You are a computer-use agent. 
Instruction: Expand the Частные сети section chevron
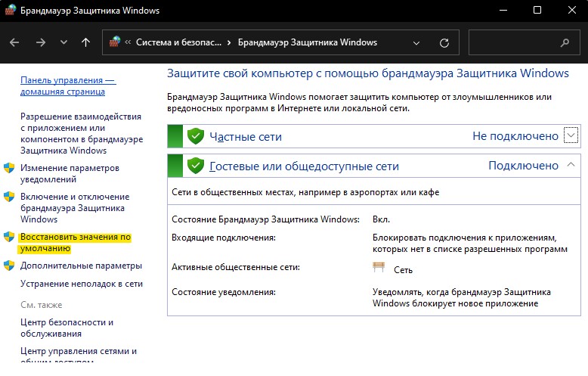(x=571, y=135)
